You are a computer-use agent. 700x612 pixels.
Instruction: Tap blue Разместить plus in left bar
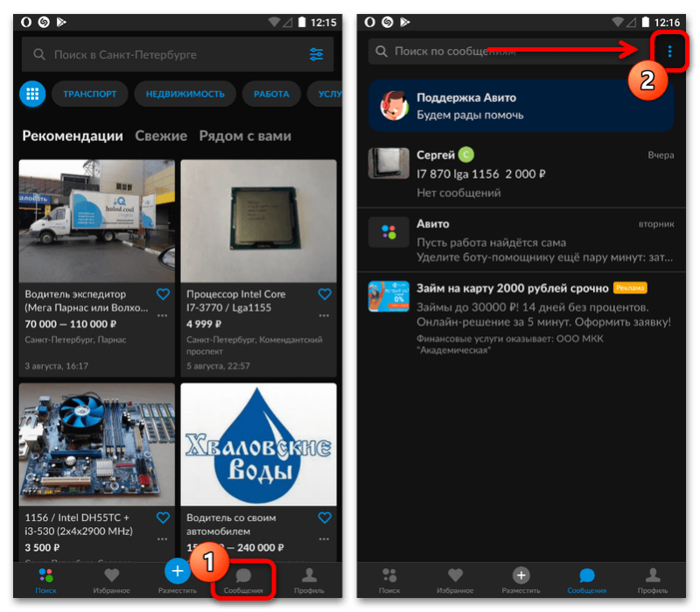[178, 571]
